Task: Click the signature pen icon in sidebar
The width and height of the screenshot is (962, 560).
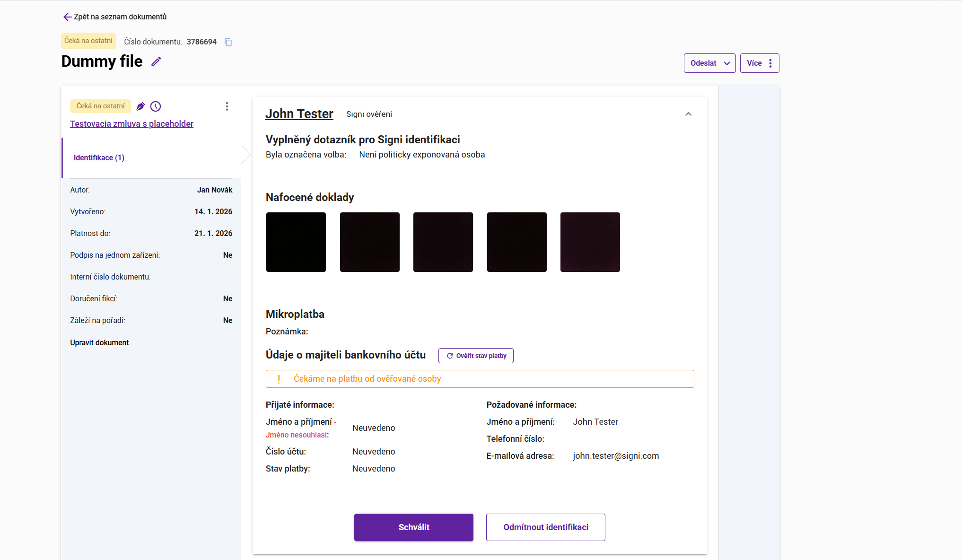Action: pos(140,106)
